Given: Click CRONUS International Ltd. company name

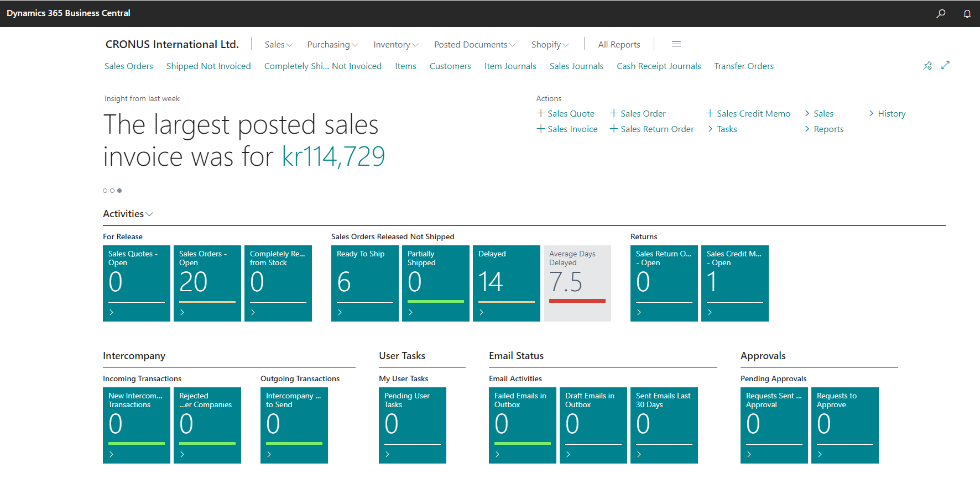Looking at the screenshot, I should coord(172,44).
